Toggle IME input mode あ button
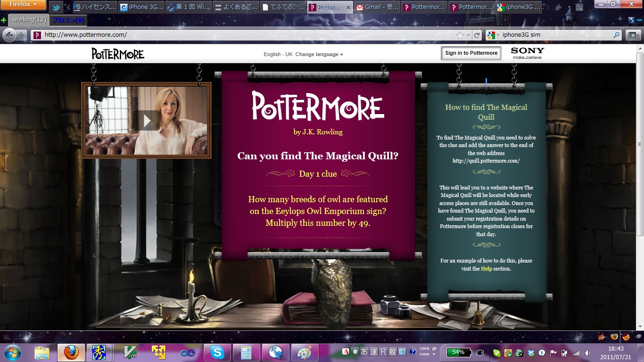 pyautogui.click(x=364, y=352)
